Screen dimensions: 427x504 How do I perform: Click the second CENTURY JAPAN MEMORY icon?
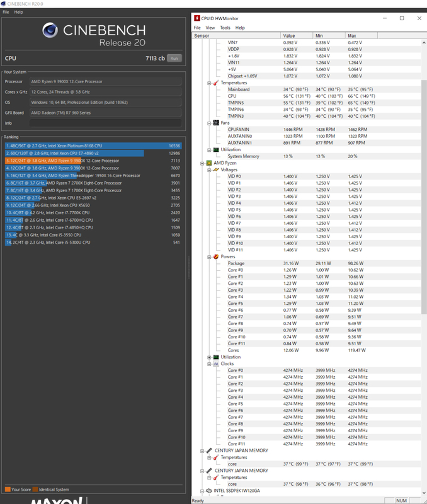point(209,471)
